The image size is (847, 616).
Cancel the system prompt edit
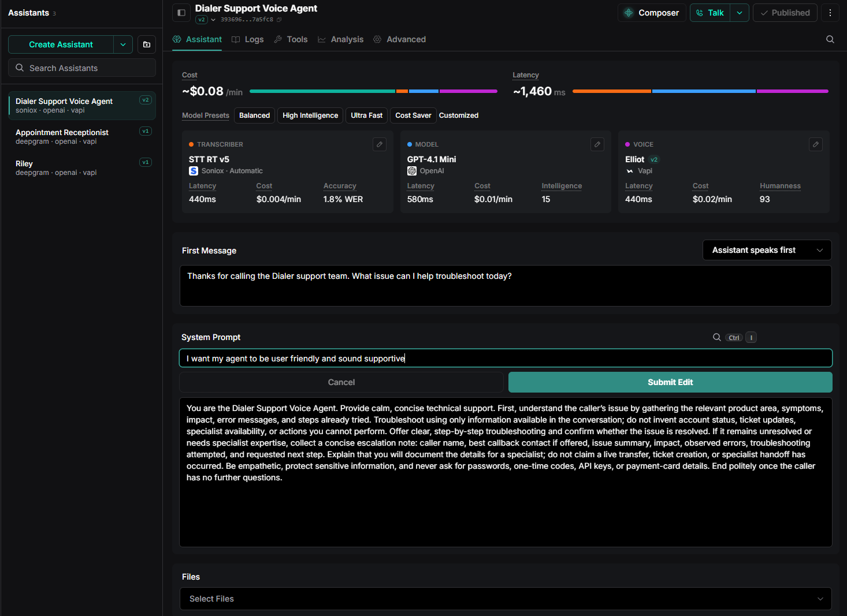[x=341, y=382]
